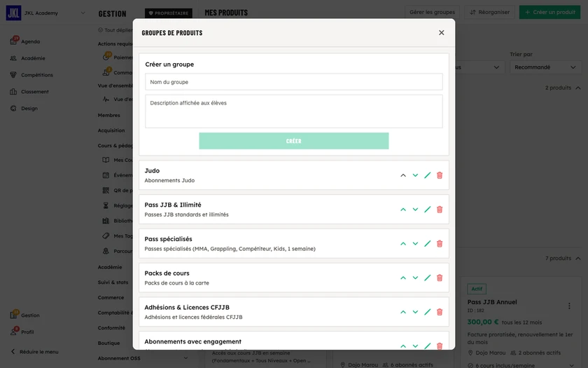Move the Judo group down

pos(415,175)
